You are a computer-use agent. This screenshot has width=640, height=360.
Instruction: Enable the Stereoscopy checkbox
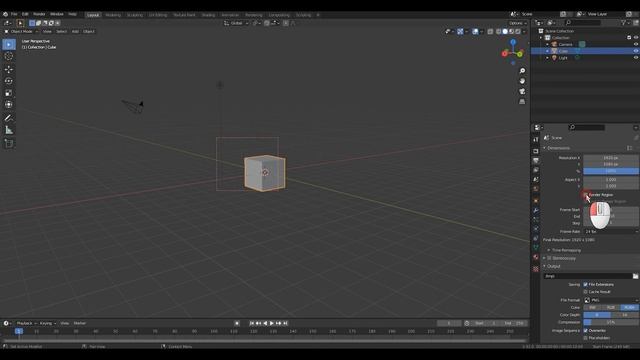(x=549, y=258)
